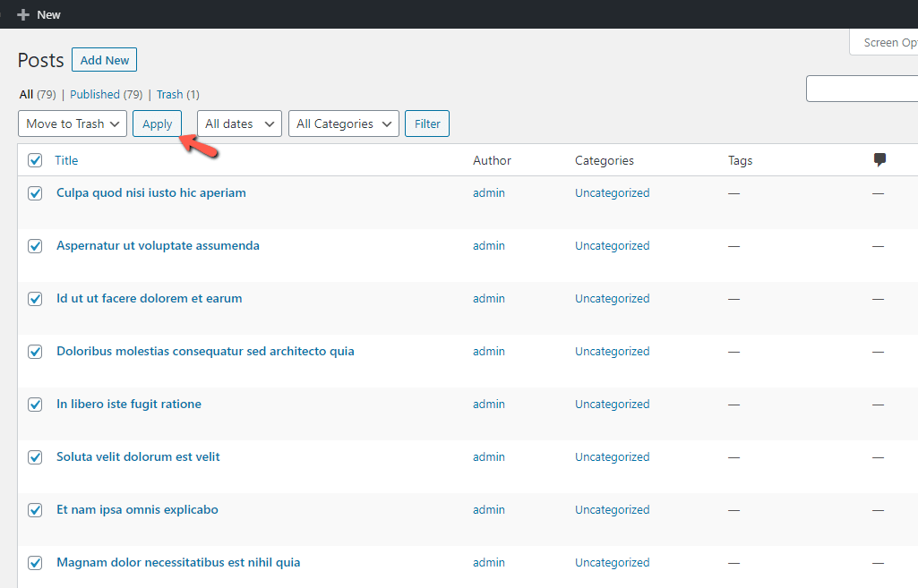This screenshot has height=588, width=918.
Task: Expand the All Categories dropdown
Action: 344,124
